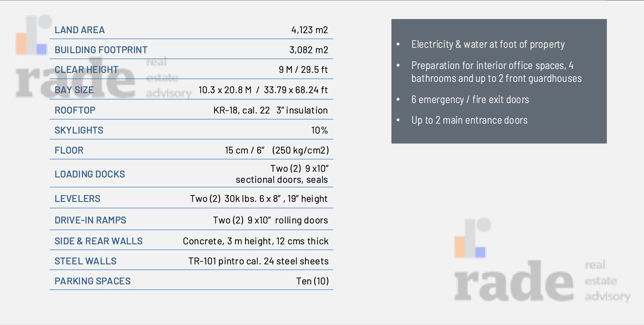
Task: Click the main entrance doors bullet
Action: pyautogui.click(x=469, y=120)
